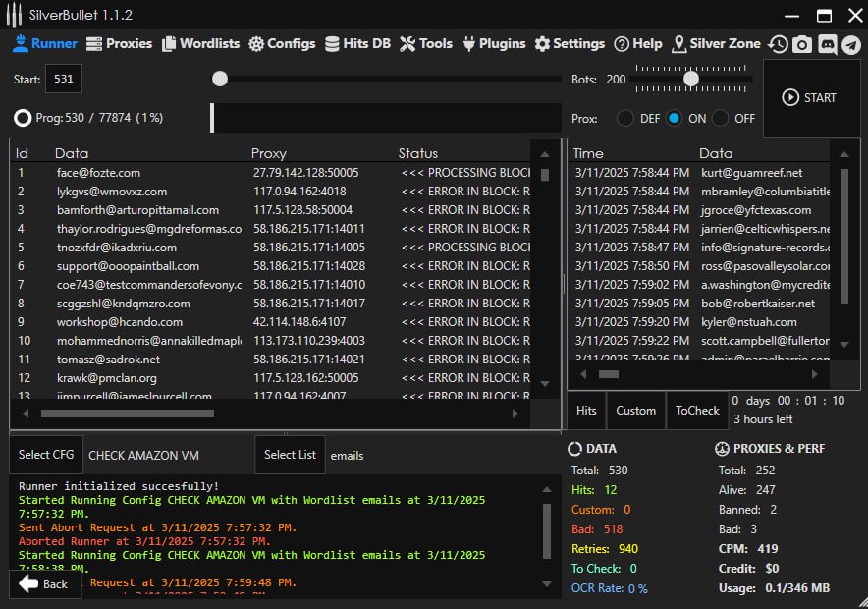This screenshot has height=609, width=868.
Task: Click the hits list right scroll arrow
Action: (814, 374)
